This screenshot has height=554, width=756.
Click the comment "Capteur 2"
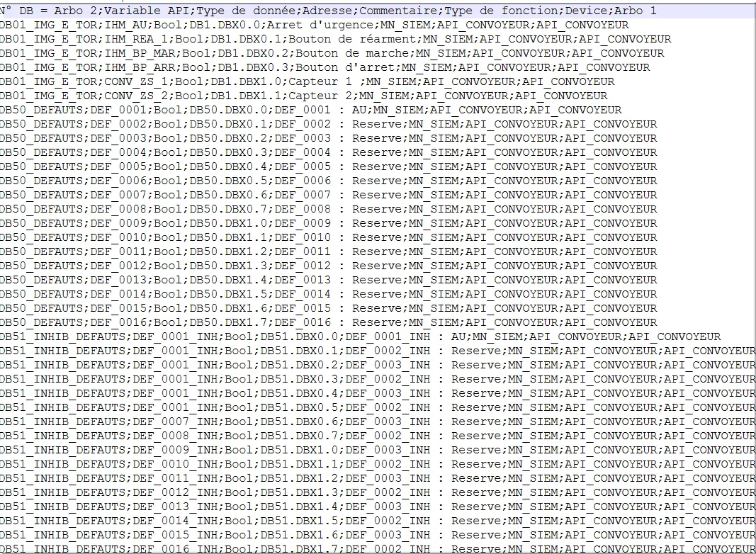[320, 96]
